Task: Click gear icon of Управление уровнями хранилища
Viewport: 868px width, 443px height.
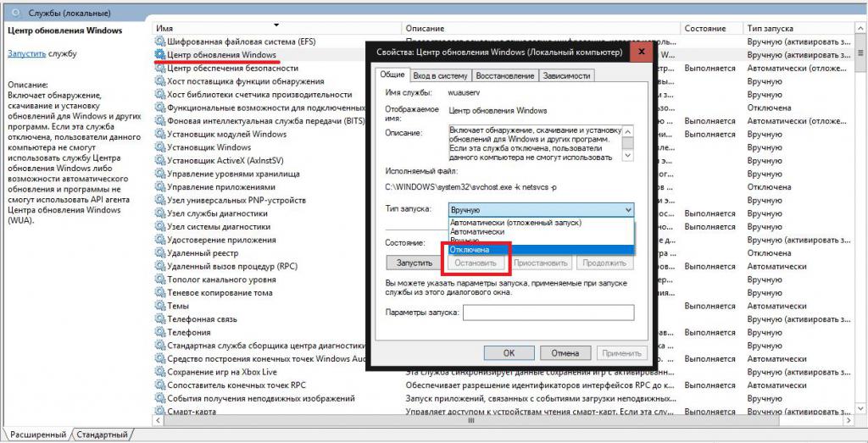Action: (x=160, y=174)
